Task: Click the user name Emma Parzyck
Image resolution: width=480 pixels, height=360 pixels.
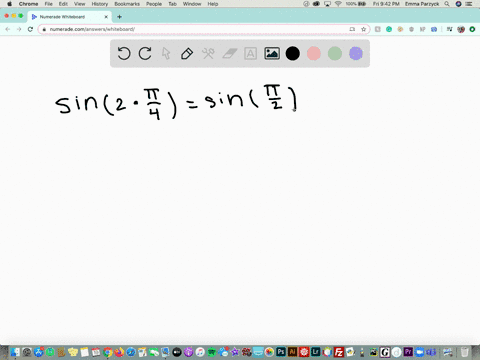Action: point(422,4)
